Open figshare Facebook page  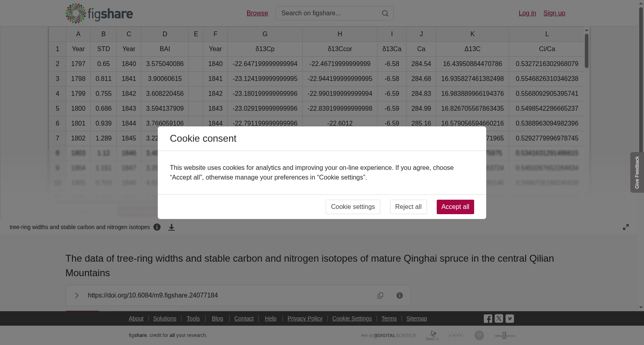pyautogui.click(x=488, y=319)
